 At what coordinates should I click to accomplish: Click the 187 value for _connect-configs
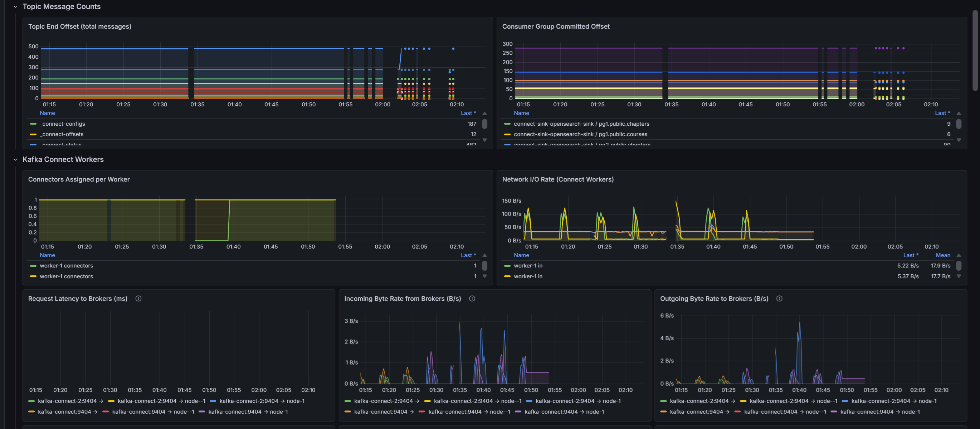tap(472, 124)
